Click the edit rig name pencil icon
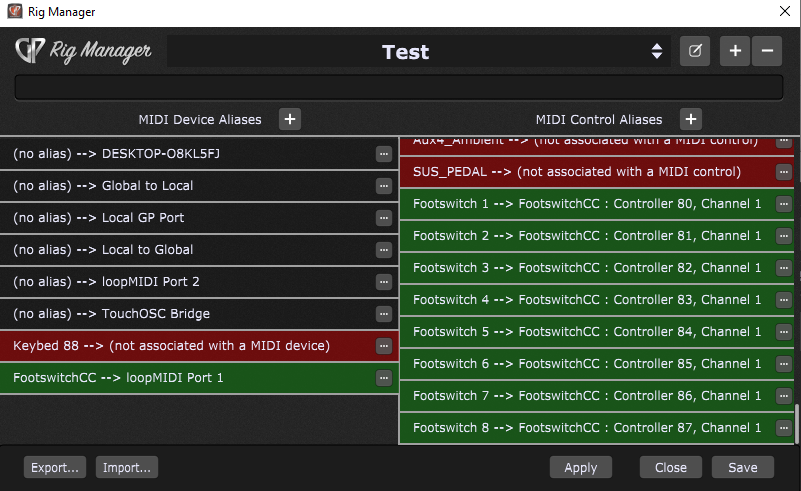The width and height of the screenshot is (801, 491). pos(694,51)
